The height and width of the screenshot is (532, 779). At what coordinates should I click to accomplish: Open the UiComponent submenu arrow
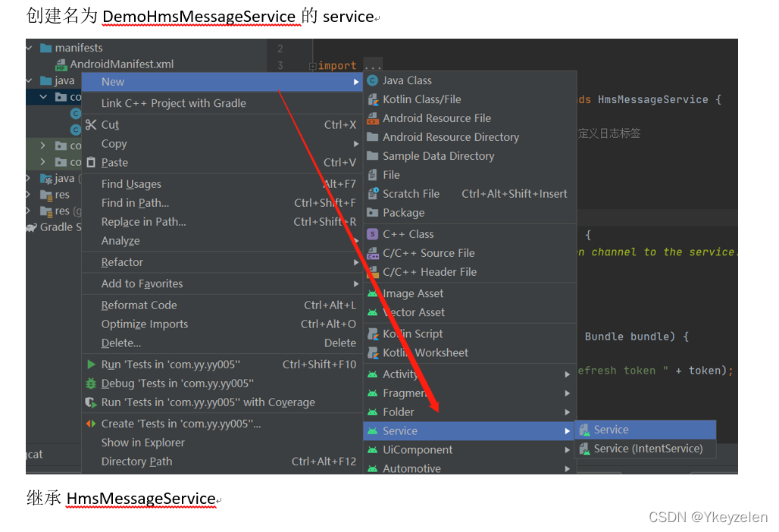[567, 449]
